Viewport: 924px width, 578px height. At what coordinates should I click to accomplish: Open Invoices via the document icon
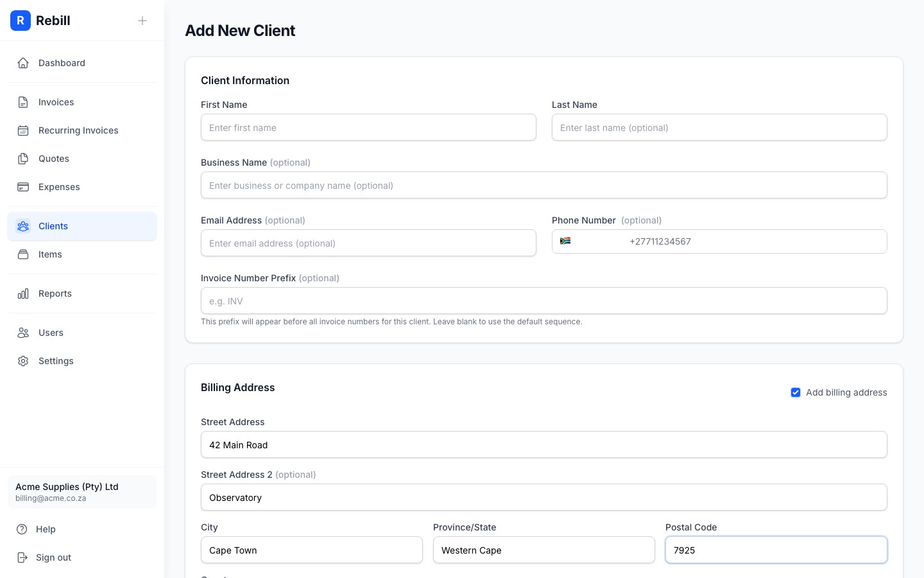pyautogui.click(x=23, y=102)
